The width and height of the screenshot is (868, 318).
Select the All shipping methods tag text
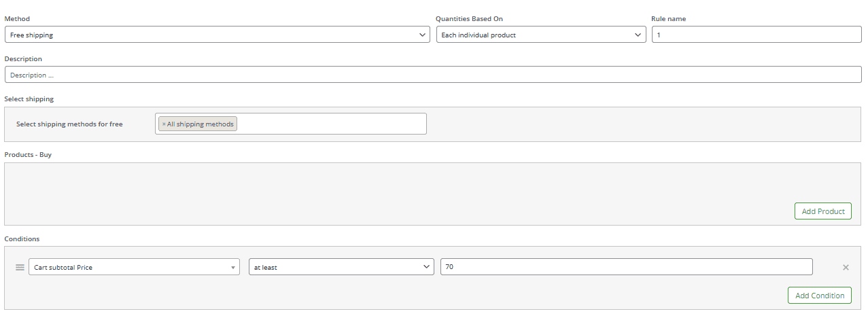click(201, 124)
